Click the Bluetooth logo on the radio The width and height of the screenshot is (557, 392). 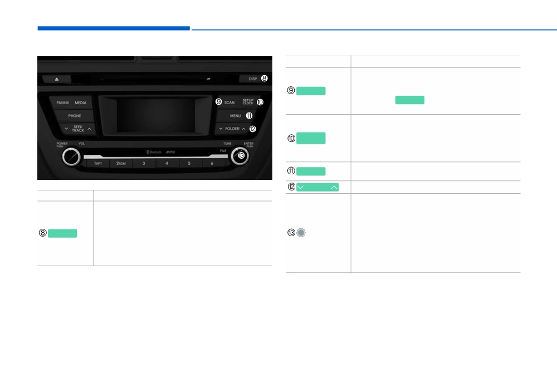click(154, 152)
